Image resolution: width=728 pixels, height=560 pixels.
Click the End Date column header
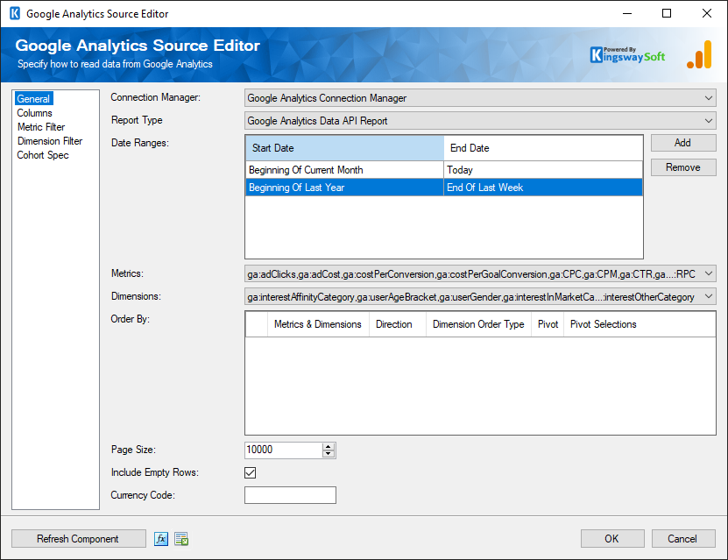click(543, 148)
